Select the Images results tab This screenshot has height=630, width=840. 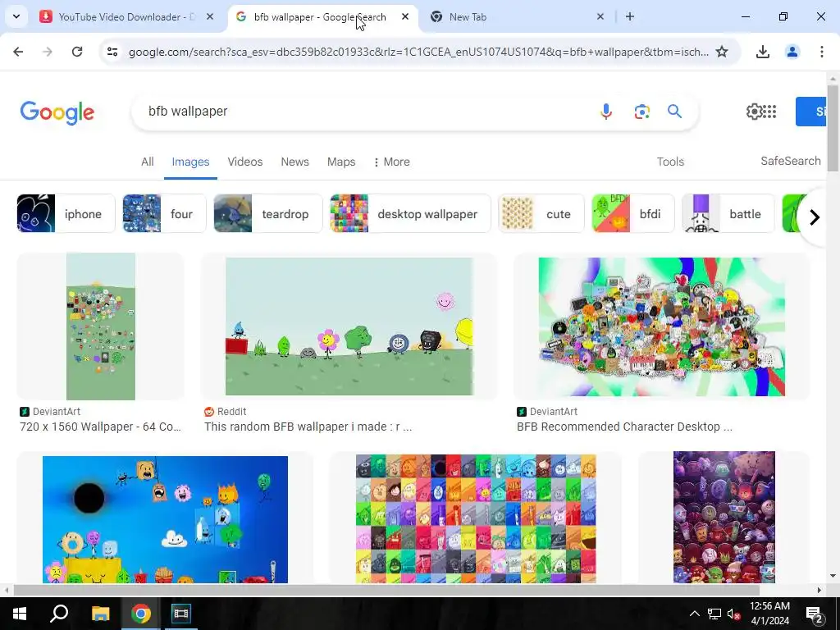click(x=190, y=162)
